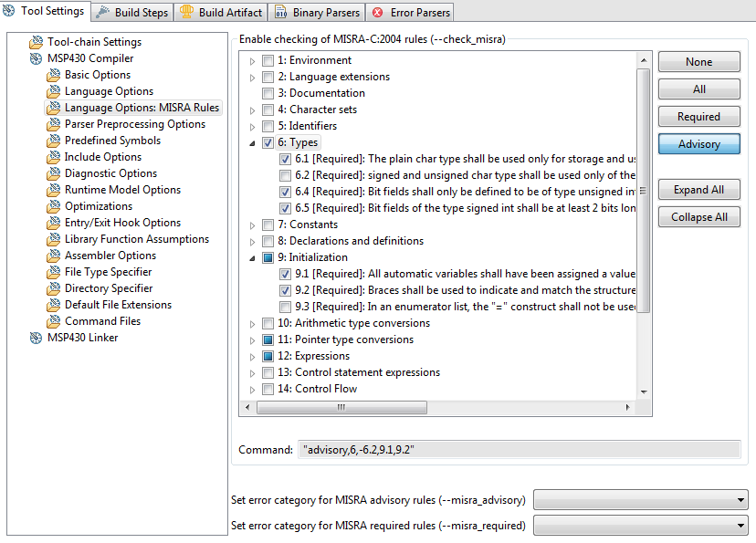Click the Command text field
Viewport: 756px width, 543px height.
pyautogui.click(x=520, y=450)
